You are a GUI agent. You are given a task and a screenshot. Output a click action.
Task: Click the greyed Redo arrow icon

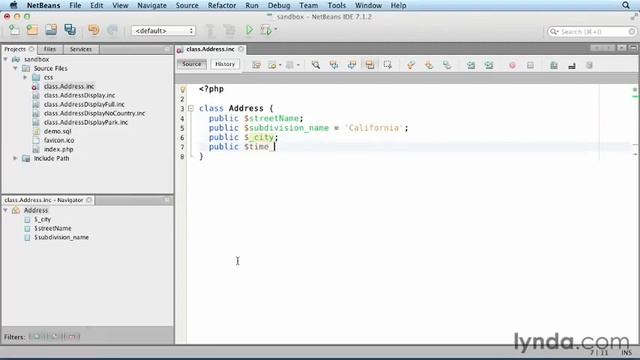tap(112, 30)
